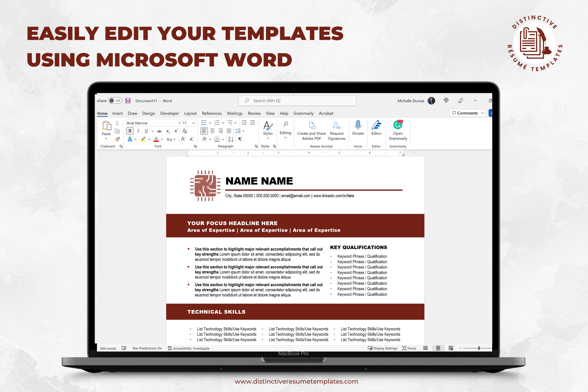Click the save floppy disk icon
Viewport: 588px width, 392px height.
[128, 101]
